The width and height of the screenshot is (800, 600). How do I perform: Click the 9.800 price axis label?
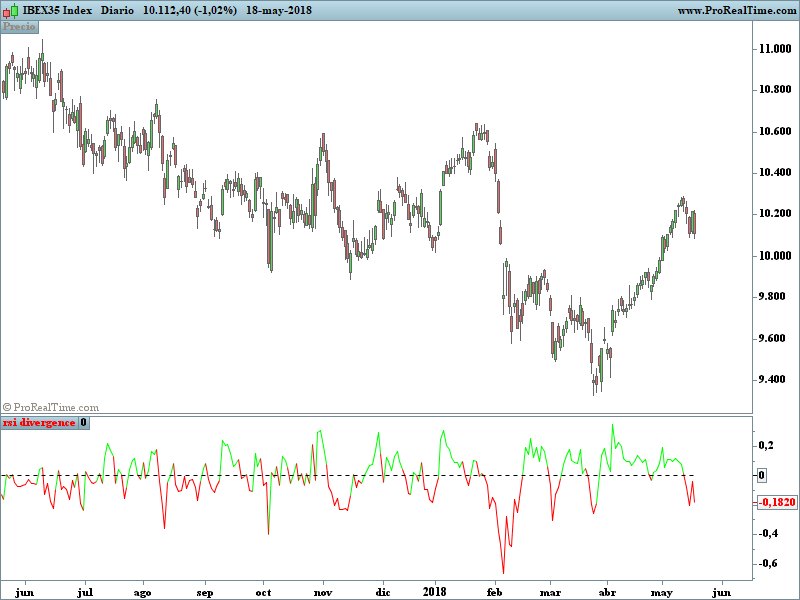tap(772, 296)
